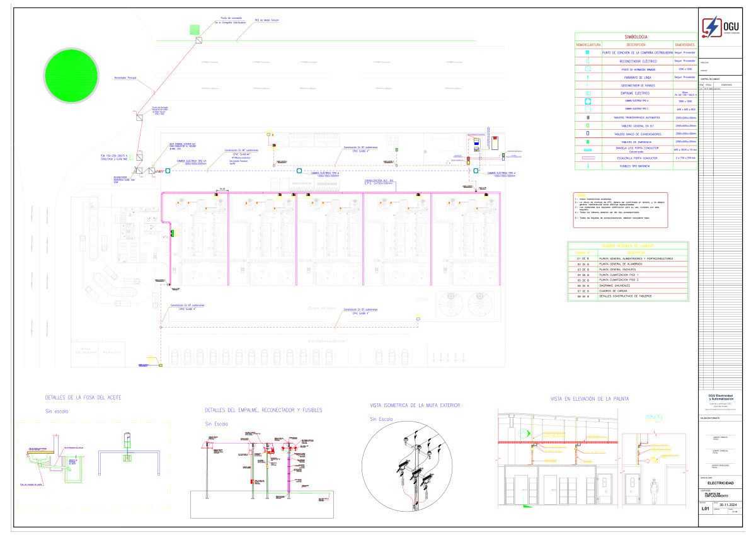The image size is (756, 535).
Task: Select the RED de Media Tensión label
Action: (x=266, y=20)
